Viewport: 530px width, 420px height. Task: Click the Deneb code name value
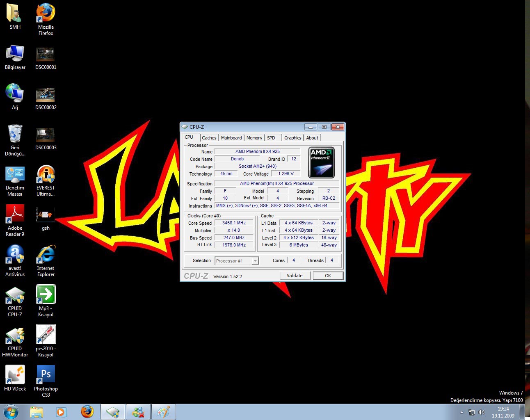[x=237, y=159]
